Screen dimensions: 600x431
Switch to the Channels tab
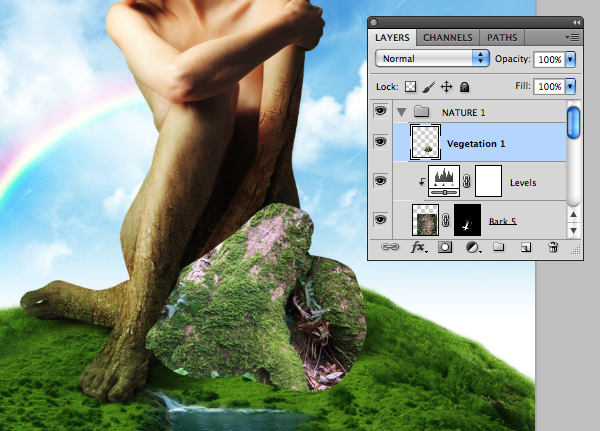448,38
